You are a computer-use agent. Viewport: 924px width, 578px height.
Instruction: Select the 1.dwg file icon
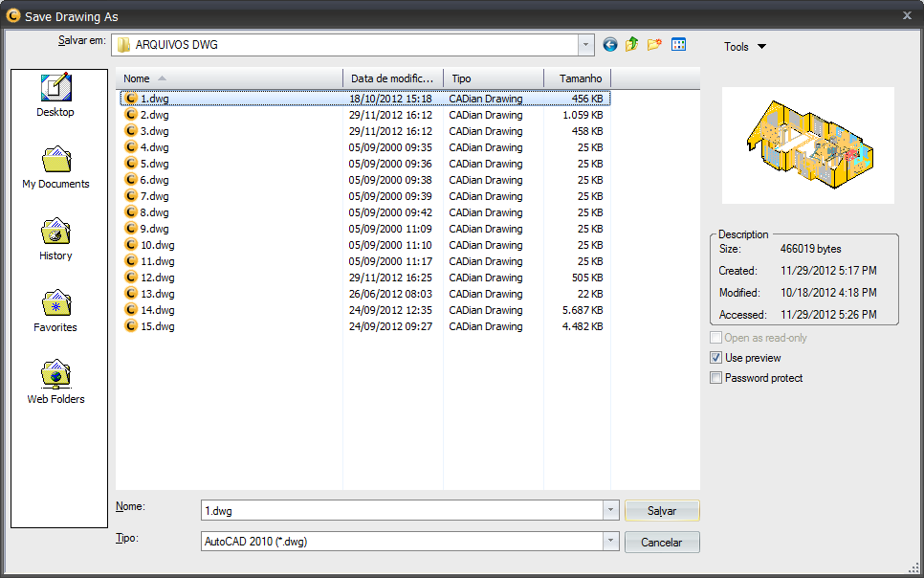coord(131,99)
